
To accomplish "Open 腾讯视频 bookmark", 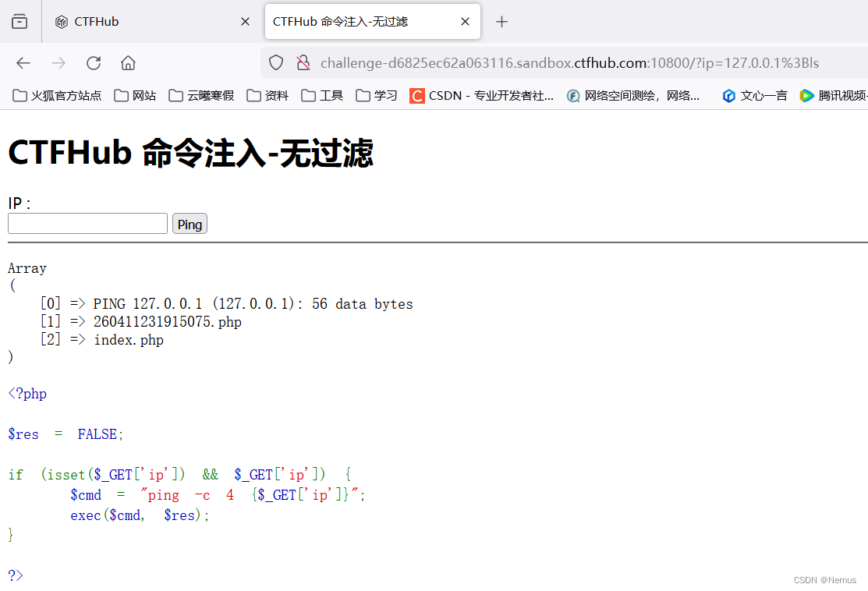I will tap(833, 96).
